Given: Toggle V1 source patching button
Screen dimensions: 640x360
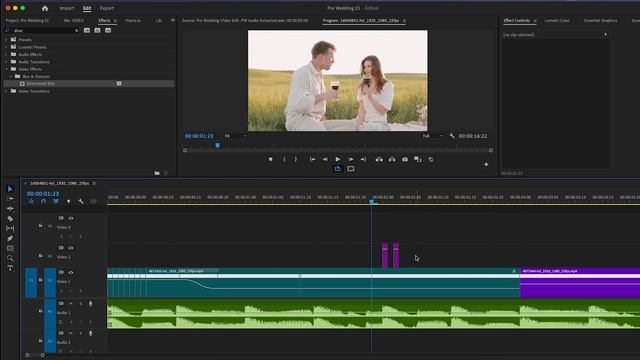Looking at the screenshot, I should [31, 282].
